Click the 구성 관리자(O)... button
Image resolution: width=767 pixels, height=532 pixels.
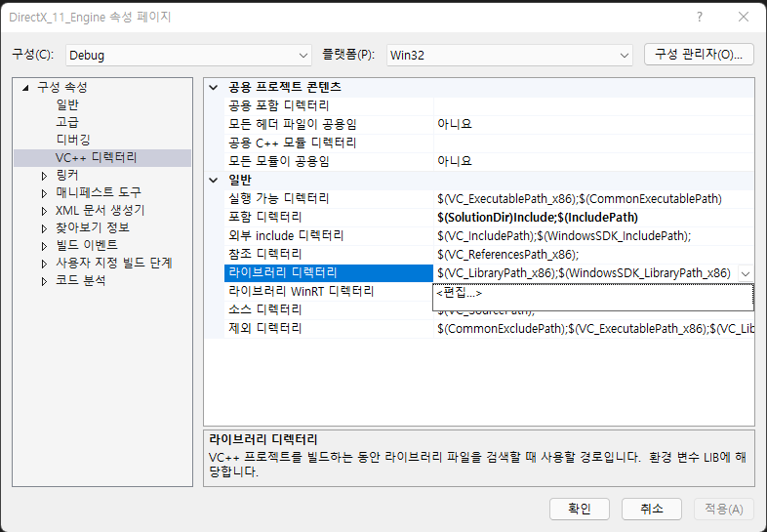pyautogui.click(x=699, y=55)
